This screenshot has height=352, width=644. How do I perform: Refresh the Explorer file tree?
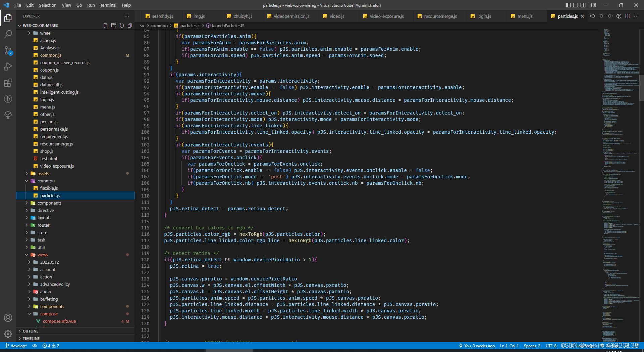click(122, 26)
